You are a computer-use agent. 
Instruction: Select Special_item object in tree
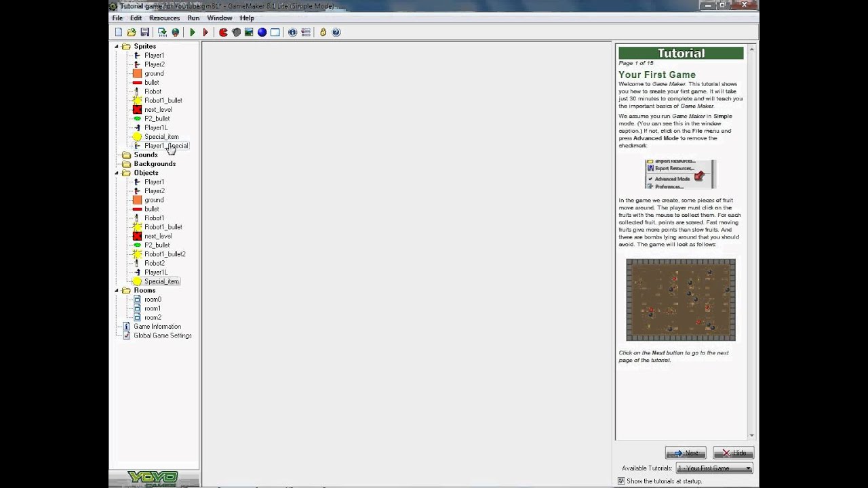161,281
